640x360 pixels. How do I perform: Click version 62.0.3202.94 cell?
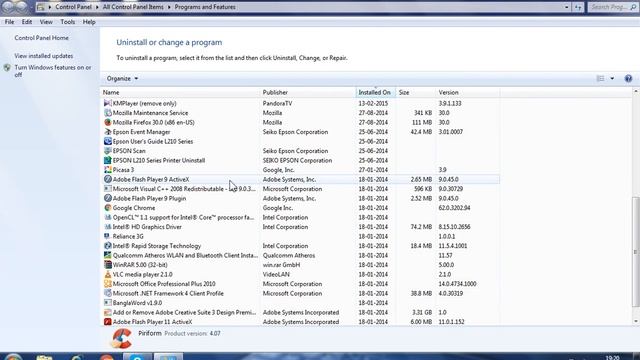454,208
